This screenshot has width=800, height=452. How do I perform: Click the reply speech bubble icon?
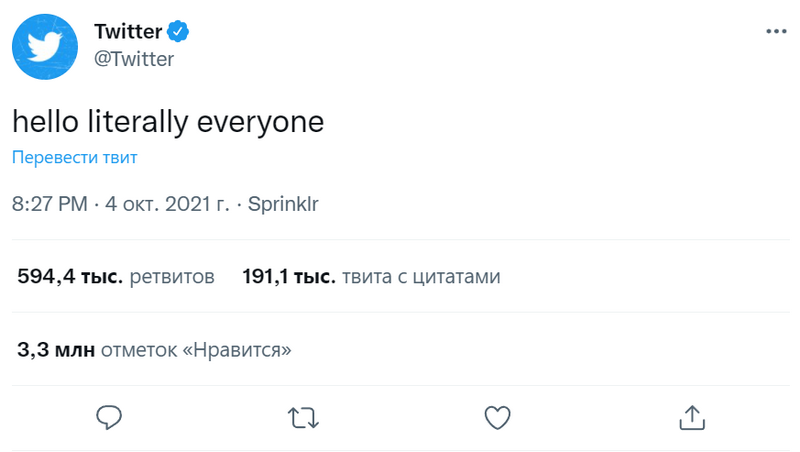pos(109,418)
